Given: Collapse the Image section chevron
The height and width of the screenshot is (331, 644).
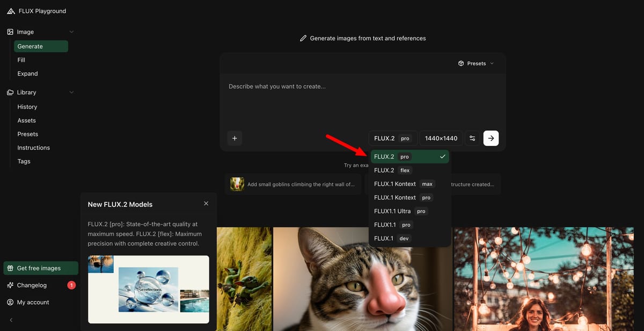Looking at the screenshot, I should point(71,32).
